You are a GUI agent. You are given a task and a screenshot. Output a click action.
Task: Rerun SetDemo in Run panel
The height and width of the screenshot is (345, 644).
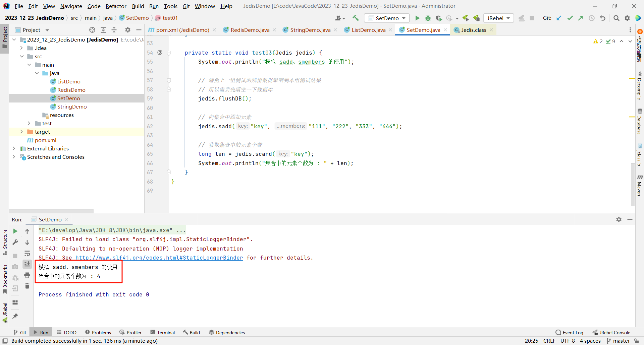[x=15, y=231]
